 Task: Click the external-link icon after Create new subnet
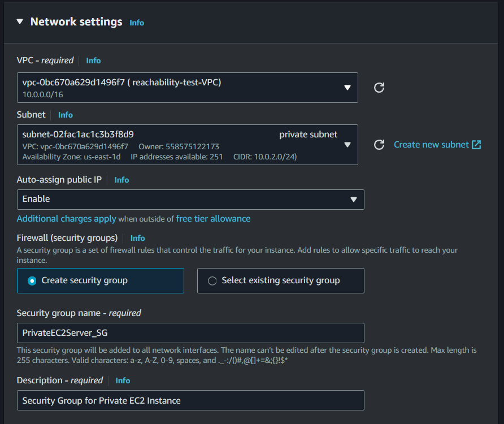click(476, 145)
